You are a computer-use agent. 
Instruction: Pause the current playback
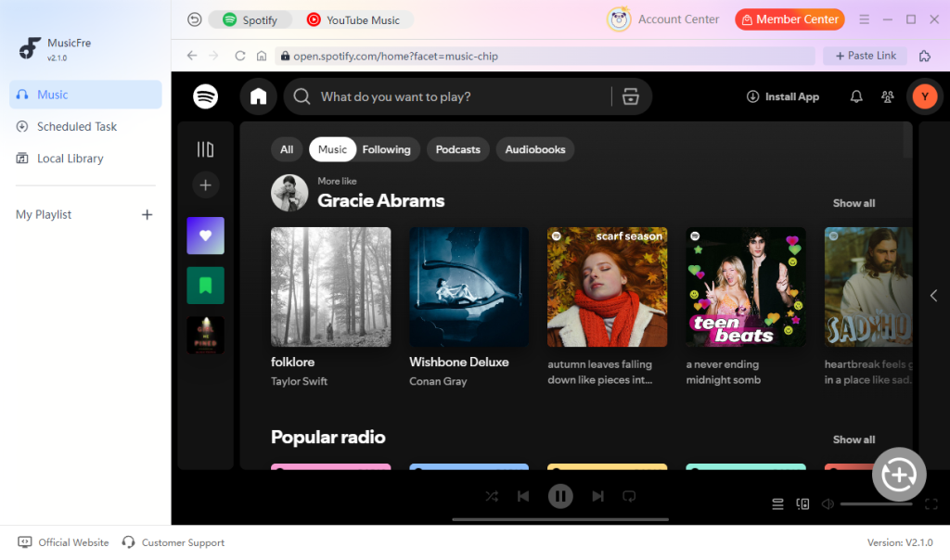coord(560,496)
